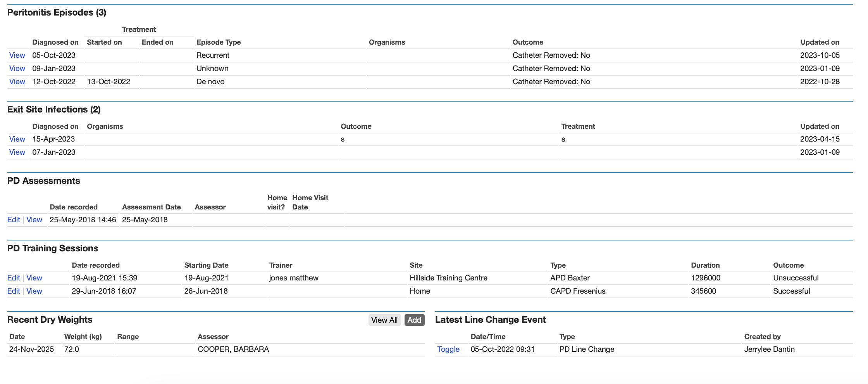This screenshot has width=868, height=384.
Task: Edit the CAPD Fresenius training session
Action: click(14, 291)
